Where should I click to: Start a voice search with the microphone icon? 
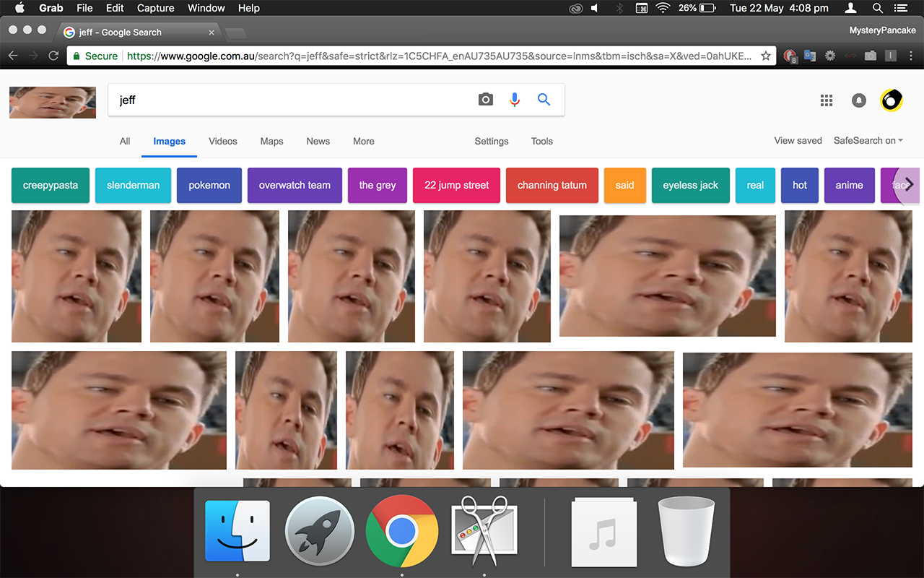(x=514, y=99)
